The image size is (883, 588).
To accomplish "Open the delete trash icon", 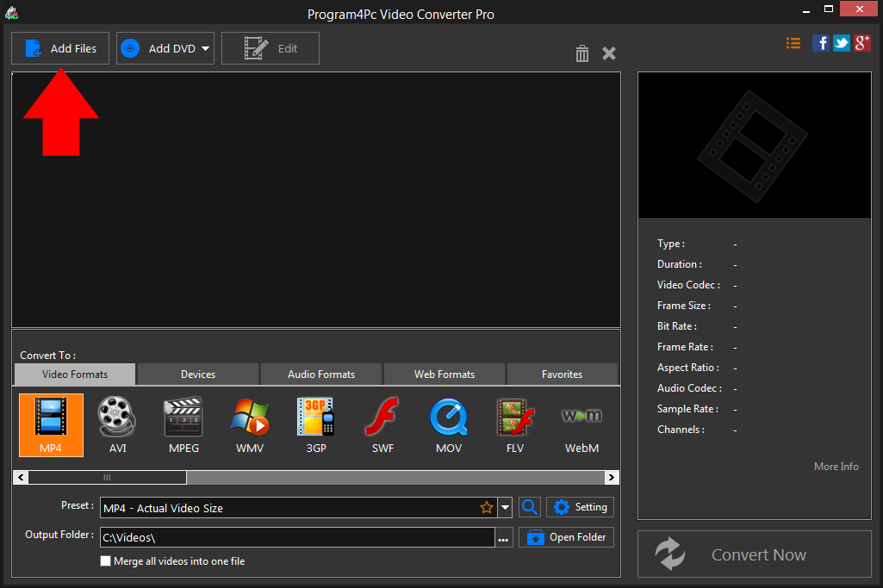I will [581, 53].
